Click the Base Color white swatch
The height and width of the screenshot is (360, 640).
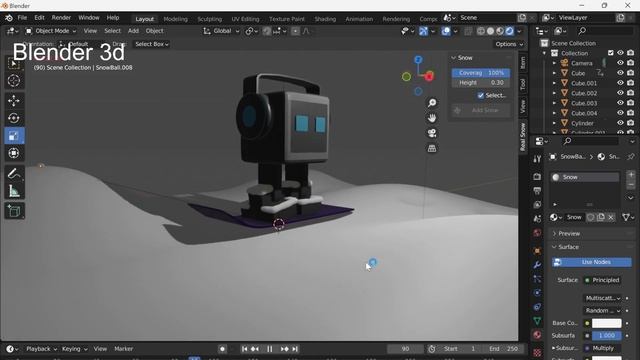tap(607, 323)
